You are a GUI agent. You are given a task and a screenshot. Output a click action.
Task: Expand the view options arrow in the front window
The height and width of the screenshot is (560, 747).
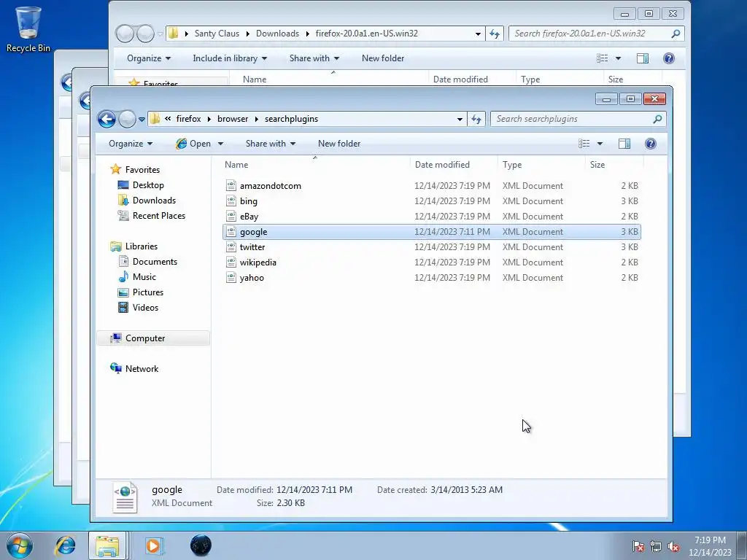(x=600, y=144)
